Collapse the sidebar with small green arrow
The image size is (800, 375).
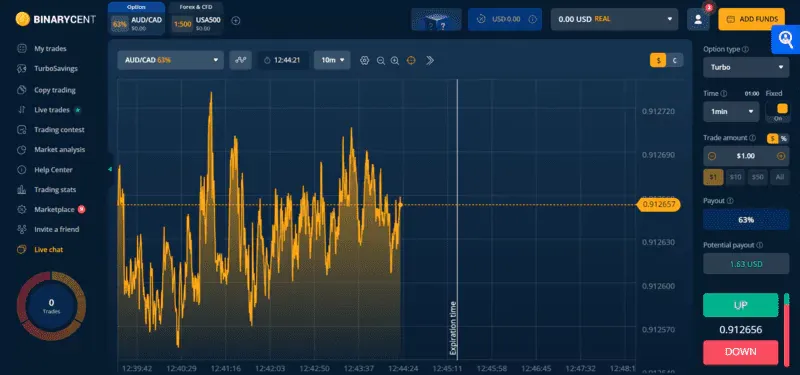click(110, 169)
